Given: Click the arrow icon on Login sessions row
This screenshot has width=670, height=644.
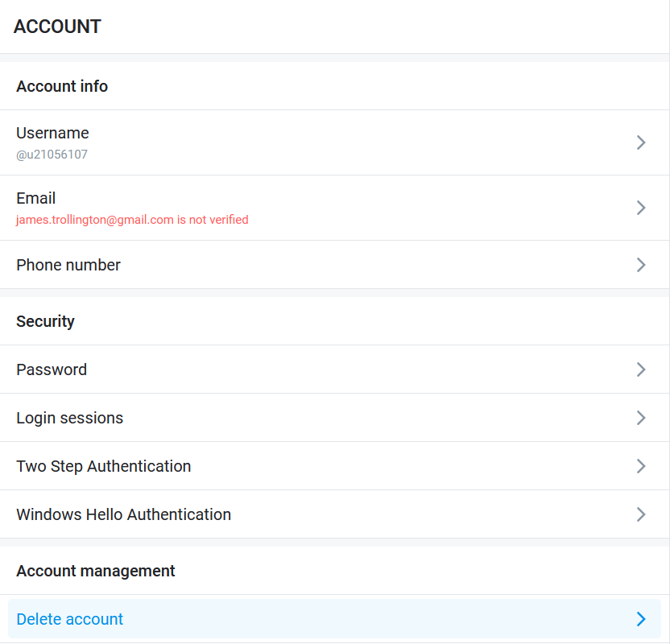Looking at the screenshot, I should pos(641,418).
